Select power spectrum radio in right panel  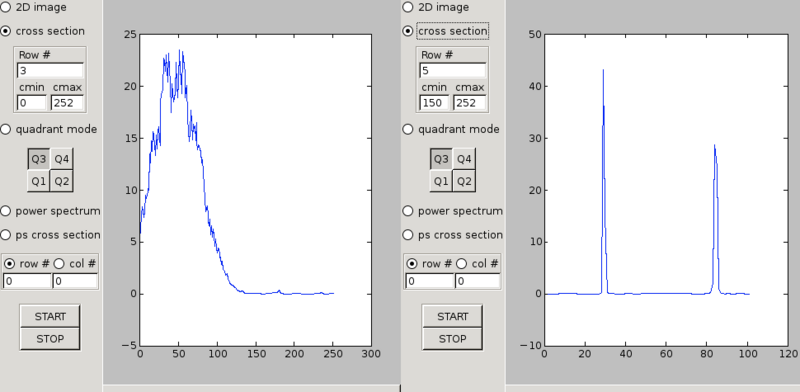coord(408,211)
